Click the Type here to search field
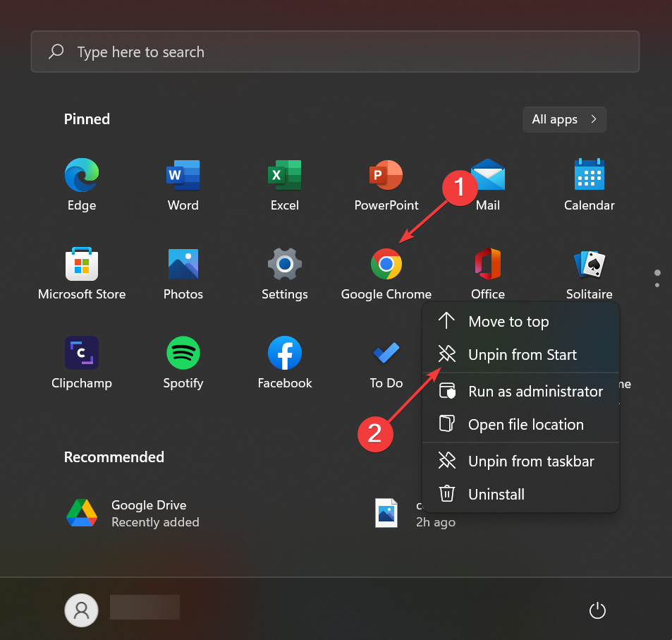 coord(335,52)
